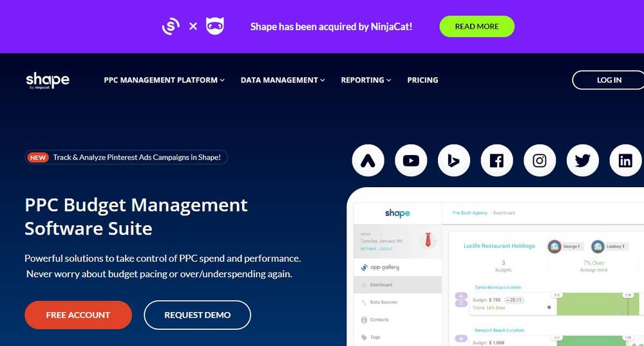Screen dimensions: 644x346
Task: Click 'PPC Budget Management Software Suite' heading
Action: pyautogui.click(x=136, y=217)
